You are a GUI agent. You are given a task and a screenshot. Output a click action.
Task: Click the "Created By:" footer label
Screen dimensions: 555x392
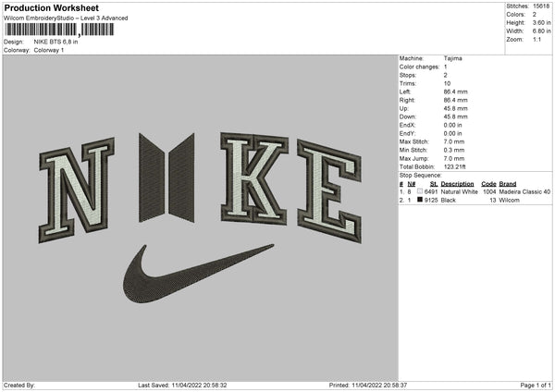pyautogui.click(x=19, y=386)
